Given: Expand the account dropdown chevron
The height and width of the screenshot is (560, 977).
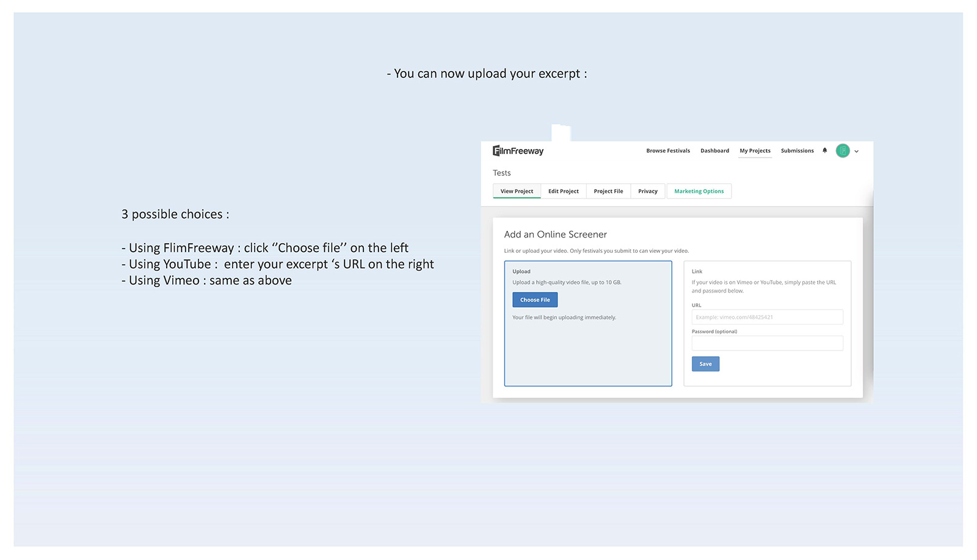Looking at the screenshot, I should click(856, 151).
